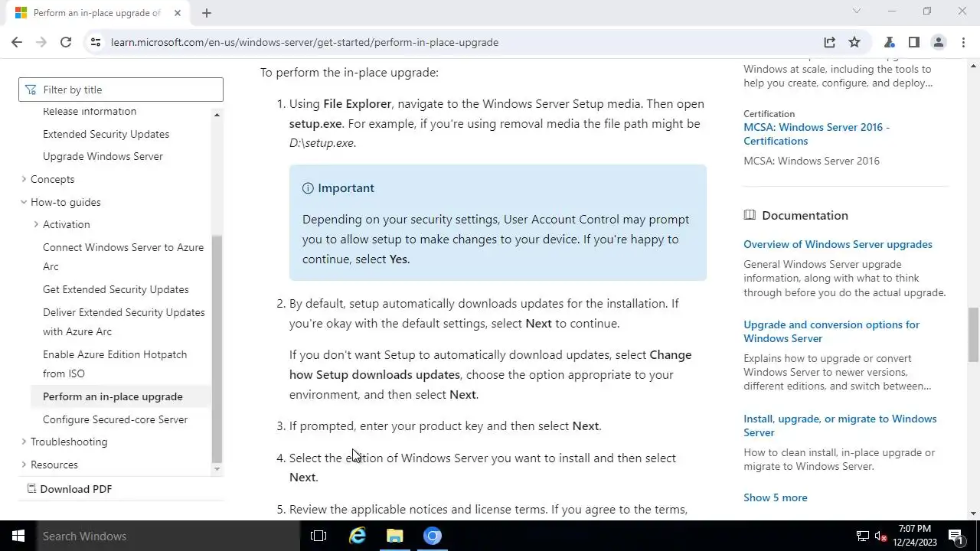This screenshot has width=980, height=551.
Task: Toggle the browser side panel
Action: point(914,42)
